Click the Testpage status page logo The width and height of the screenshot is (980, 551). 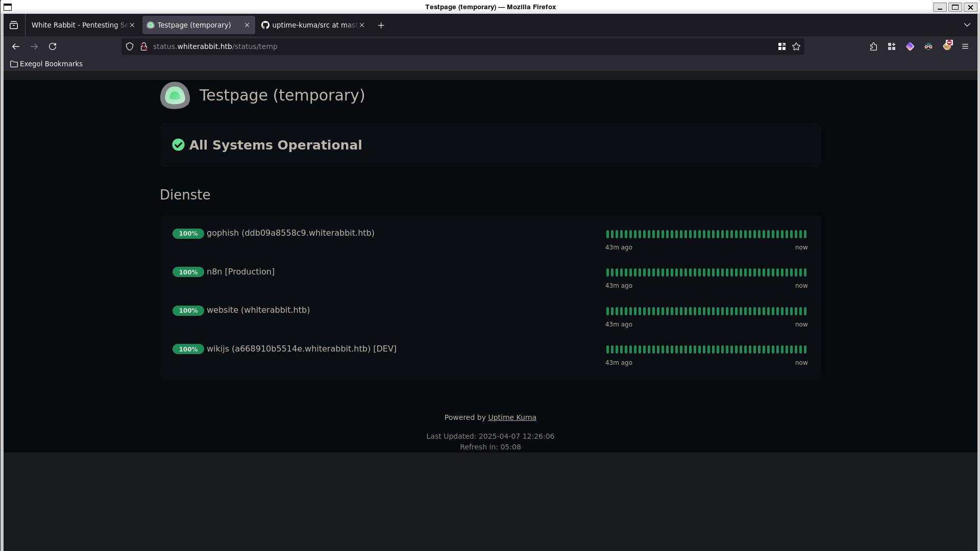pyautogui.click(x=175, y=95)
